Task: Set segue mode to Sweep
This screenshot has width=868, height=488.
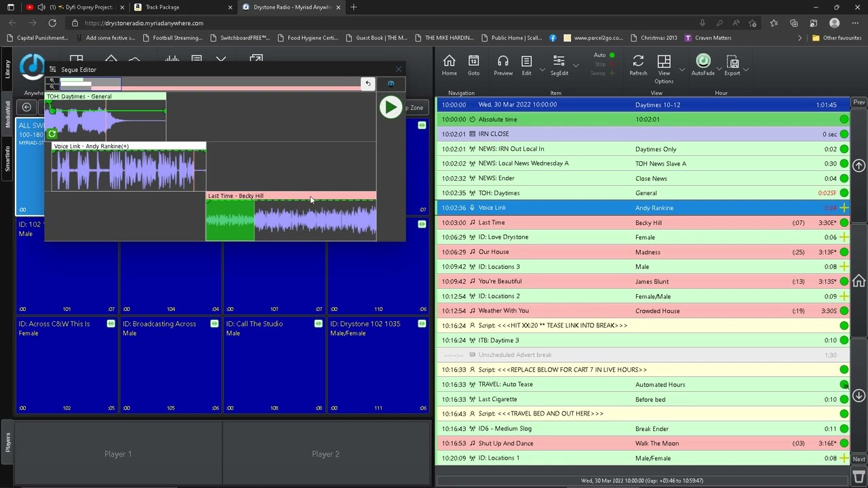Action: pyautogui.click(x=602, y=73)
